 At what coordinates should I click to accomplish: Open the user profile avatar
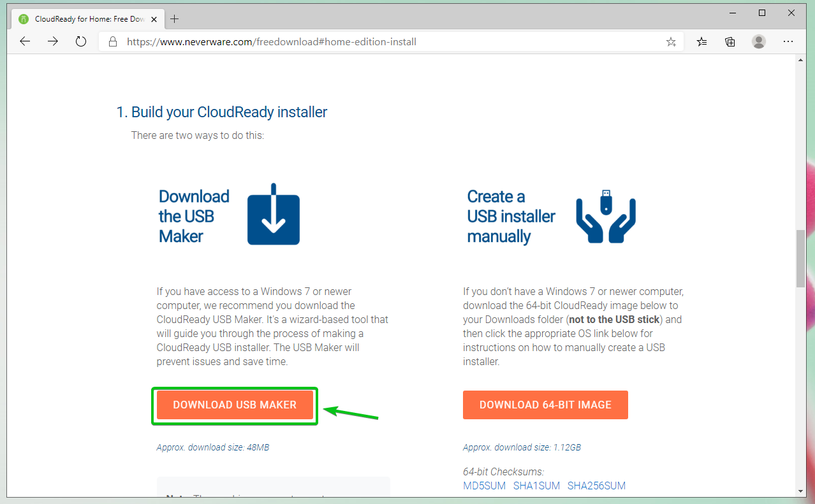click(759, 41)
